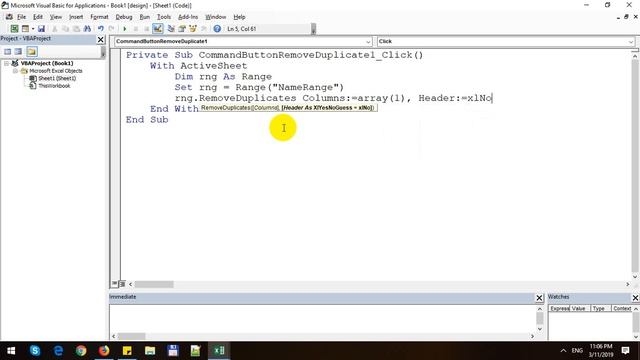
Task: Click Insert UserForm toolbar icon
Action: (x=25, y=29)
